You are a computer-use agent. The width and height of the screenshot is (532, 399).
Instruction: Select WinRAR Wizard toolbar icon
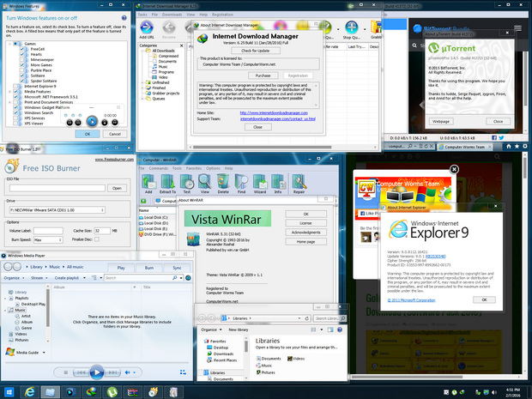[x=260, y=182]
